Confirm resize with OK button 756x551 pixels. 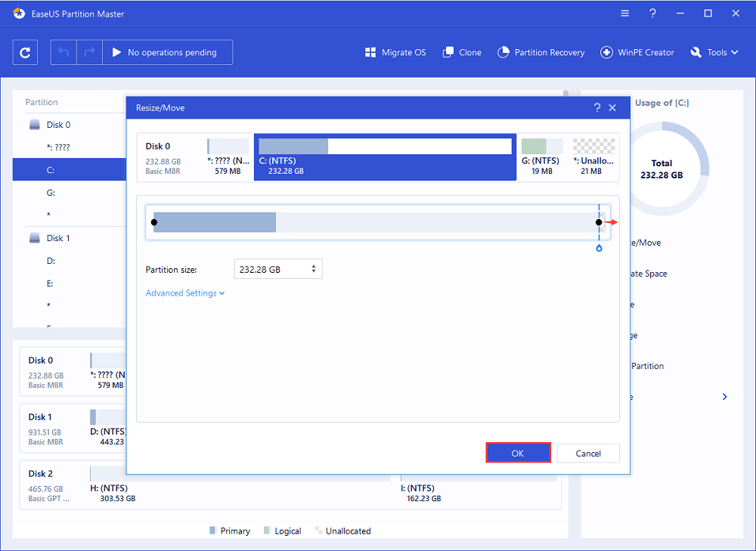coord(518,453)
